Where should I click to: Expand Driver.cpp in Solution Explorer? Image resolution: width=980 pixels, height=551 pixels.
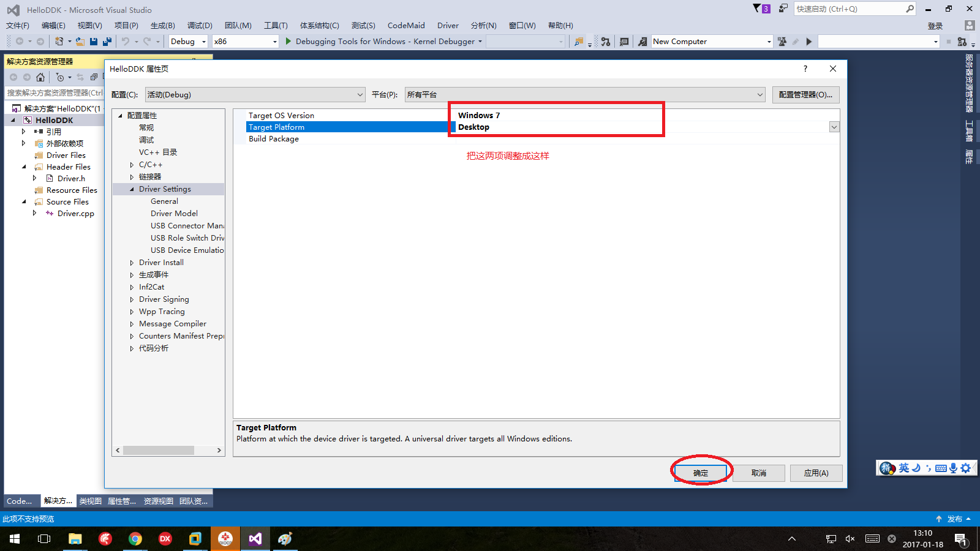tap(34, 213)
